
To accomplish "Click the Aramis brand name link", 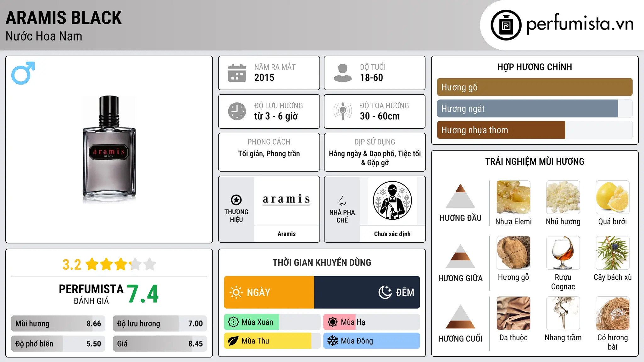I will (286, 234).
